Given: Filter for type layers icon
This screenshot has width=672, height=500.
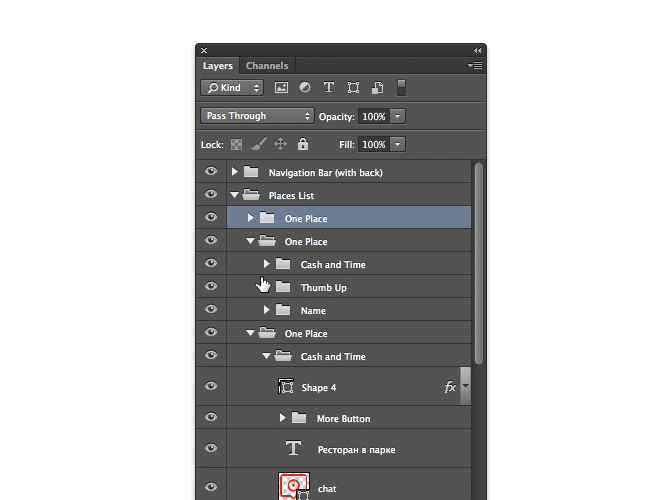Looking at the screenshot, I should tap(328, 88).
